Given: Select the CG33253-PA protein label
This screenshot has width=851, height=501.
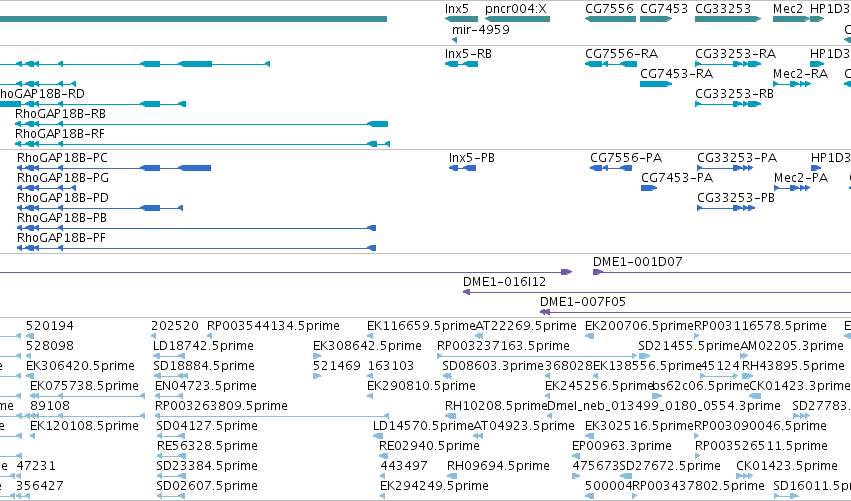Looking at the screenshot, I should [737, 158].
